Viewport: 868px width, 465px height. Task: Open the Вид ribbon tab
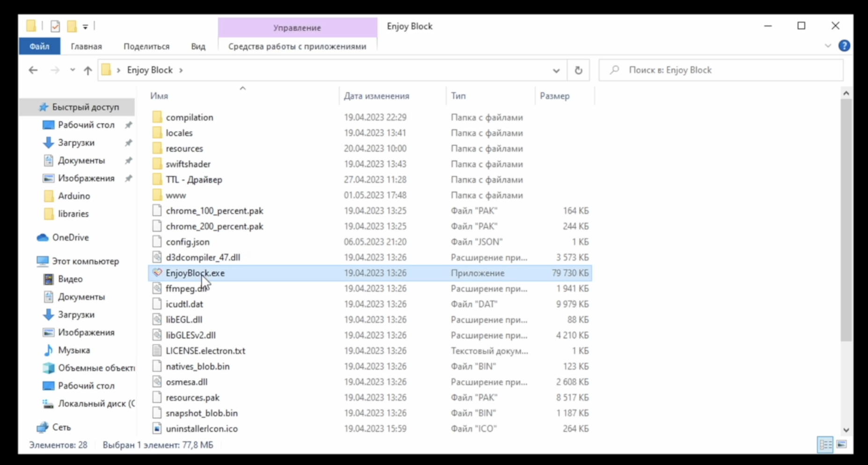coord(198,46)
